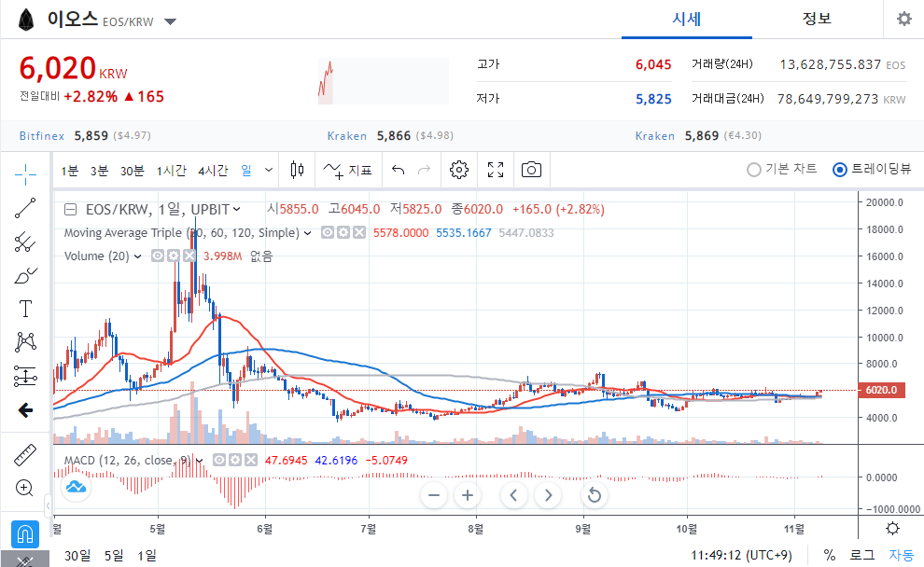Screen dimensions: 924x567
Task: Zoom out chart with minus button
Action: point(434,495)
